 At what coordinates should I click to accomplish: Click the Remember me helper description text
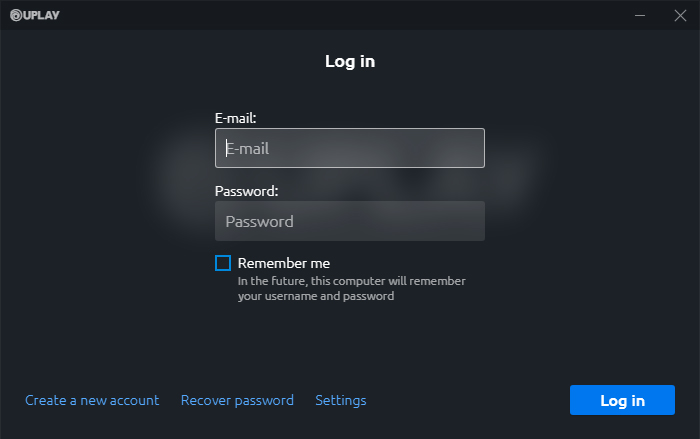click(x=351, y=281)
